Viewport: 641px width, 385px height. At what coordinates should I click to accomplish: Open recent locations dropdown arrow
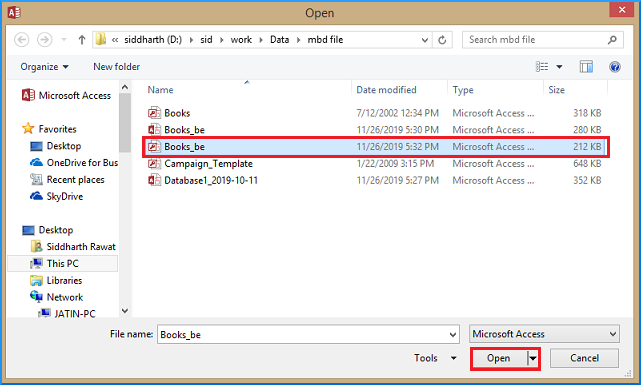point(64,40)
